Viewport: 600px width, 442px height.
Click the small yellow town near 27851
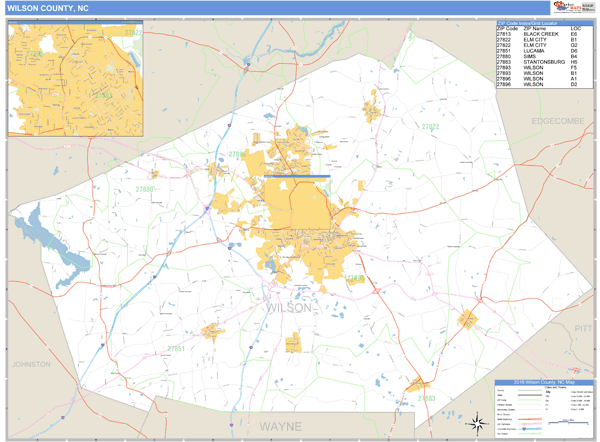point(213,331)
